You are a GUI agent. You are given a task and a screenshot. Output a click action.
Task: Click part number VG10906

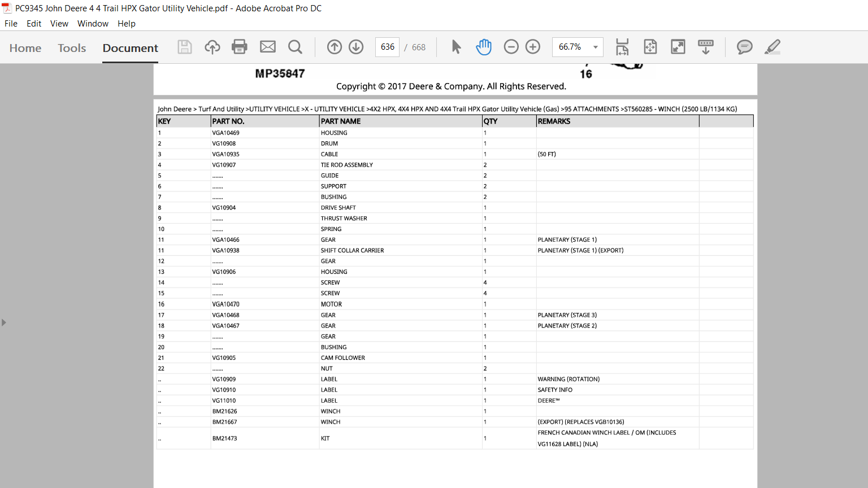coord(224,272)
